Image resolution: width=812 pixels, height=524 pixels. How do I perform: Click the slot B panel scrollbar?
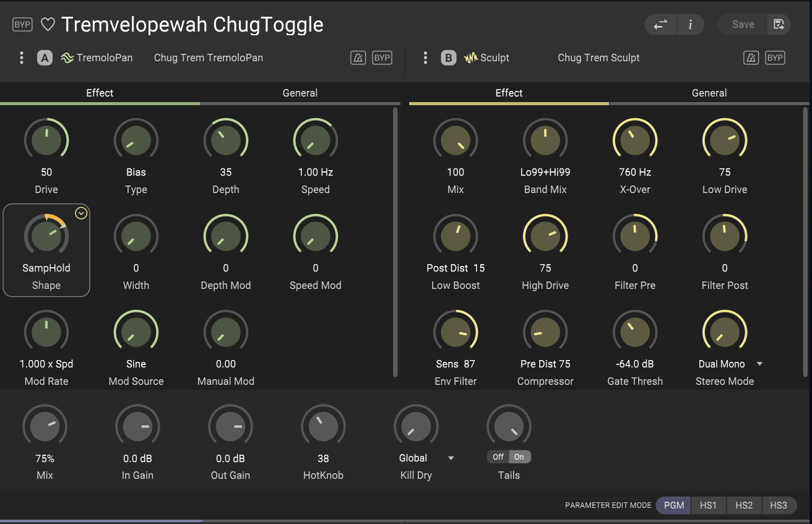[x=805, y=242]
